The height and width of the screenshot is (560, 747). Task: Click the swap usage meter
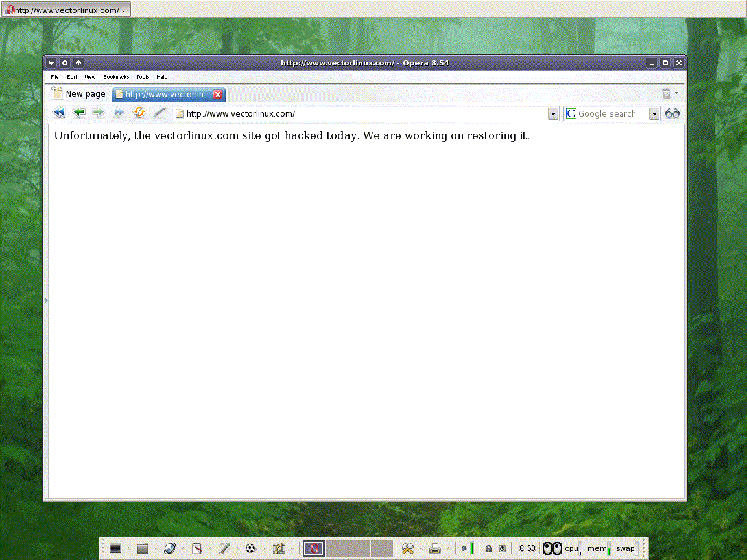click(627, 548)
